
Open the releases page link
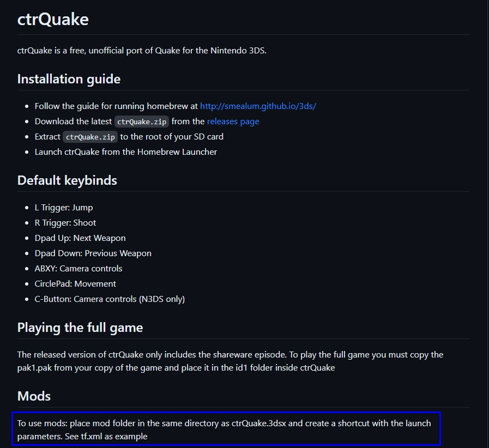pos(233,122)
